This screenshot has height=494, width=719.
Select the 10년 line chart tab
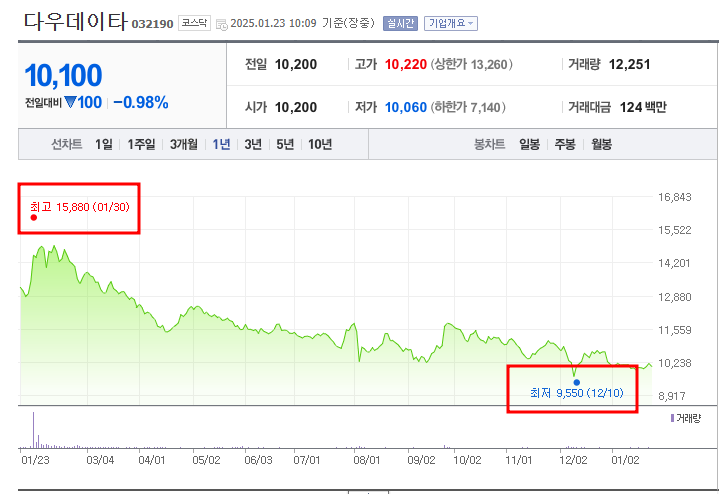[320, 144]
